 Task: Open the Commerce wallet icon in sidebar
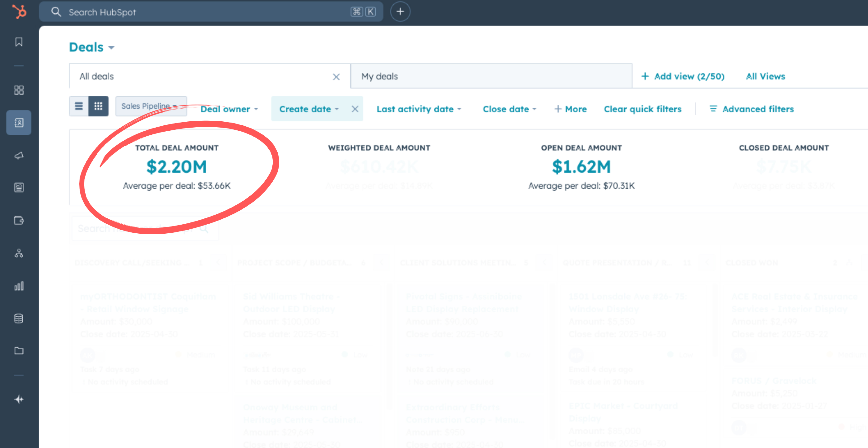pos(19,220)
